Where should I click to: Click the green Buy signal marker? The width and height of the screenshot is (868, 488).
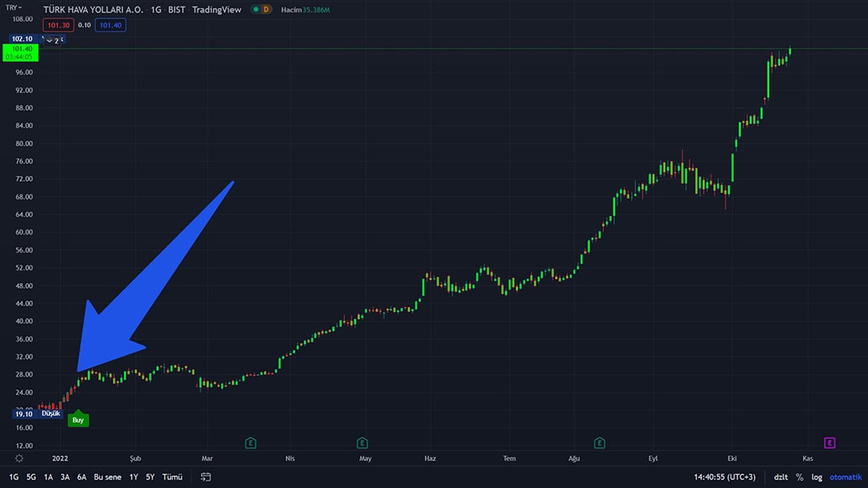pos(78,419)
